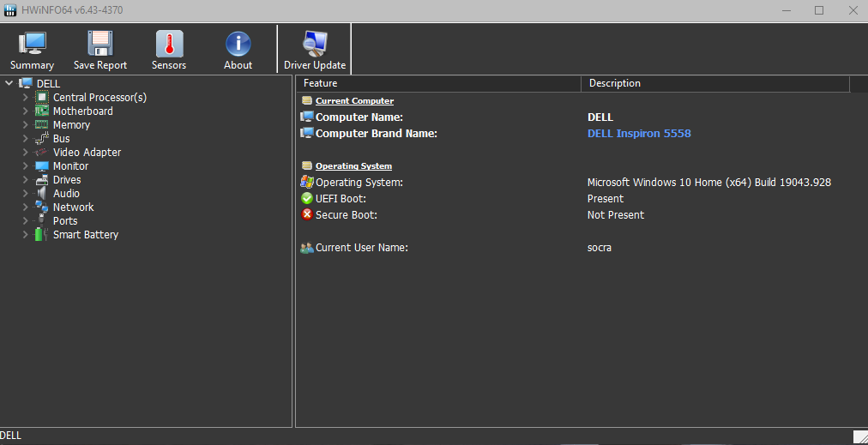Select the Secure Boot row
This screenshot has width=868, height=445.
(x=346, y=215)
